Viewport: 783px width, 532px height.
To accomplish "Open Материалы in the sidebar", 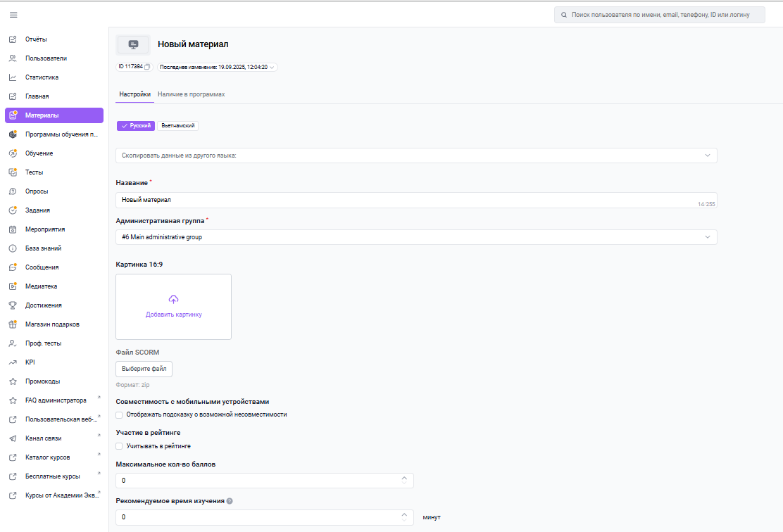I will click(54, 115).
